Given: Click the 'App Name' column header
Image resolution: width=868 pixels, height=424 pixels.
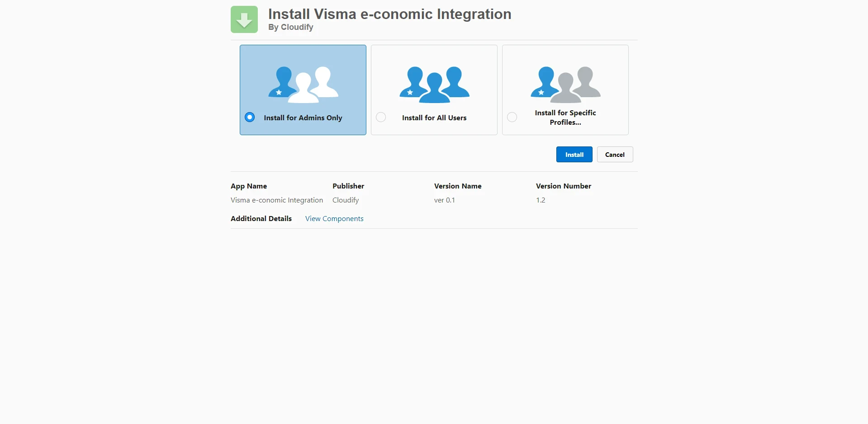Looking at the screenshot, I should [x=249, y=186].
